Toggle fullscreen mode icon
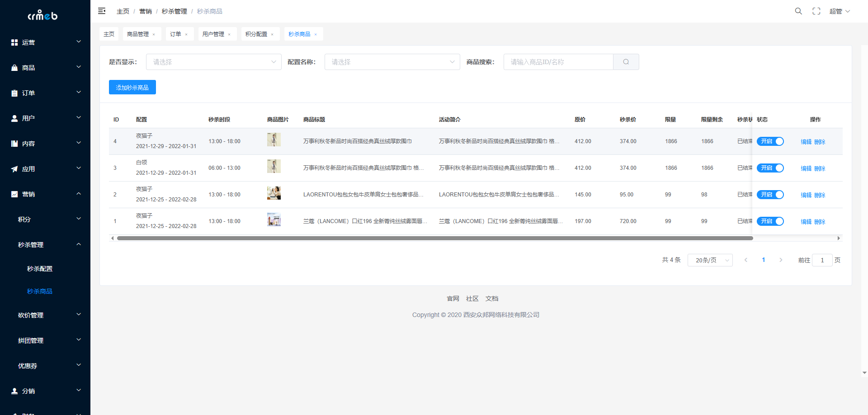Image resolution: width=868 pixels, height=415 pixels. coord(816,11)
